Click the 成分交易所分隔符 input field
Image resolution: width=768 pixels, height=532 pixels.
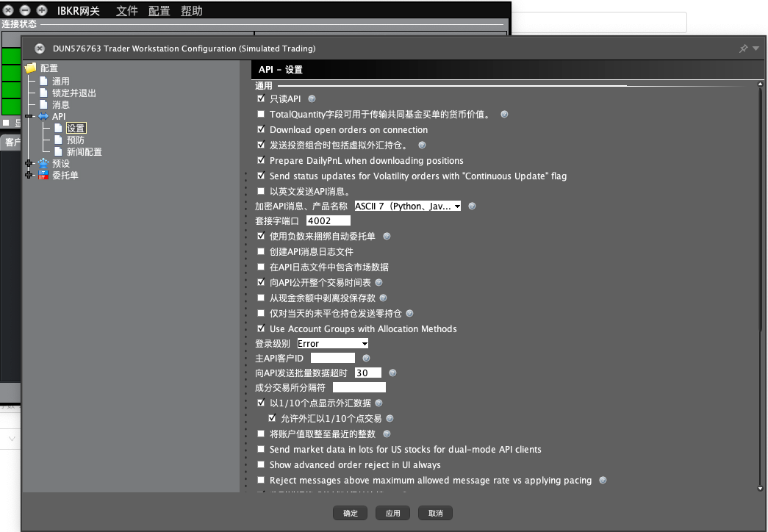[x=359, y=387]
